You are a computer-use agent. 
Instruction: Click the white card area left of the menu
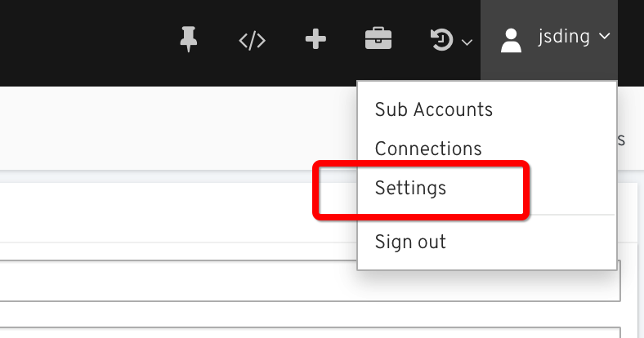click(x=177, y=212)
